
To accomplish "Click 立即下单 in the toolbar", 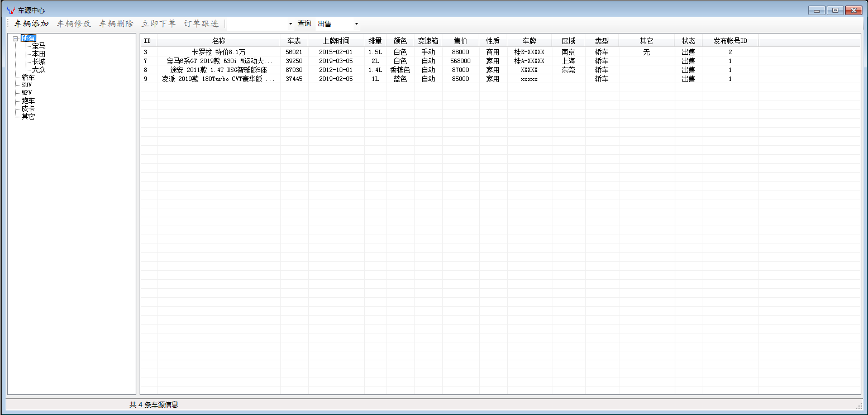I will tap(159, 23).
